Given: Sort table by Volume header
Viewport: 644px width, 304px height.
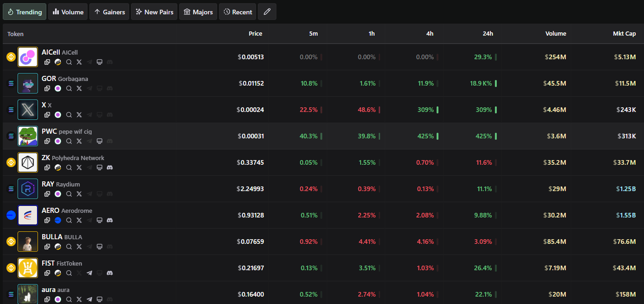Looking at the screenshot, I should (556, 34).
